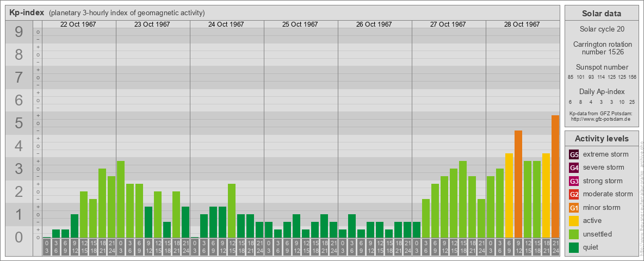The height and width of the screenshot is (261, 644).
Task: Select the 28 Oct 1967 date header
Action: [522, 24]
